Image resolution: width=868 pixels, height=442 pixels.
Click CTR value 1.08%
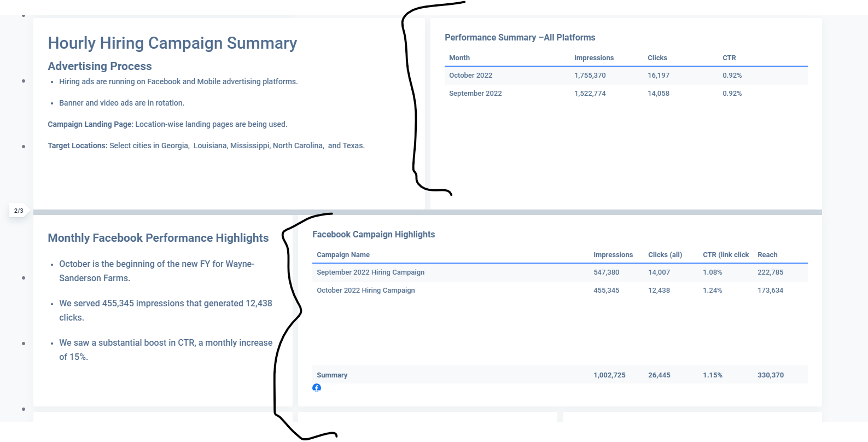[713, 272]
